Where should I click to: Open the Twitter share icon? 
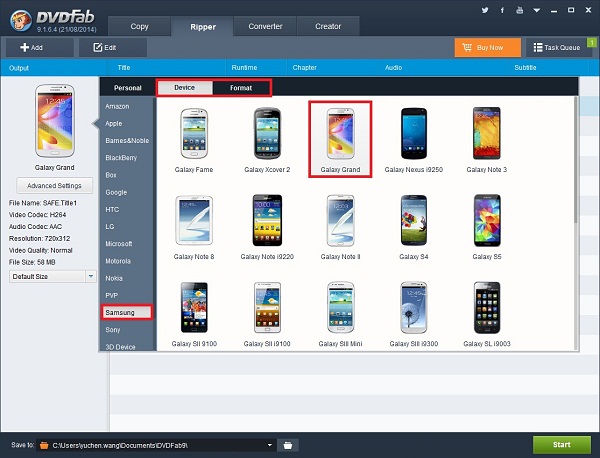click(485, 10)
